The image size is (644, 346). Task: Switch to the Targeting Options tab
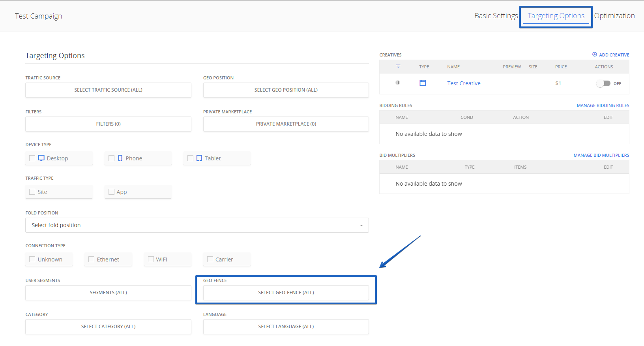[556, 16]
